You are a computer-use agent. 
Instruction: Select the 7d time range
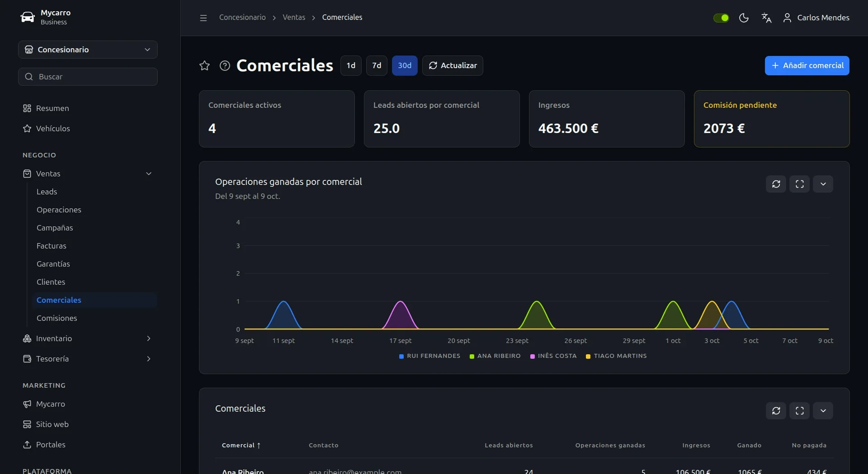pyautogui.click(x=377, y=66)
